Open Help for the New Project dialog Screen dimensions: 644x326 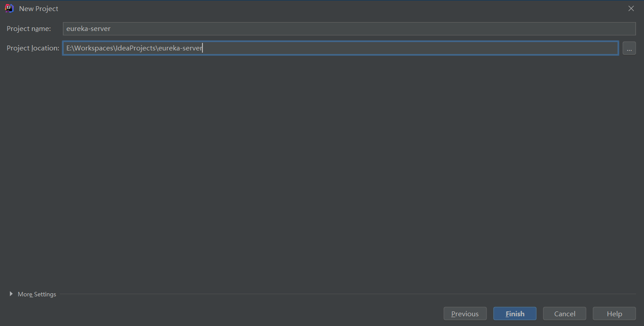click(614, 314)
